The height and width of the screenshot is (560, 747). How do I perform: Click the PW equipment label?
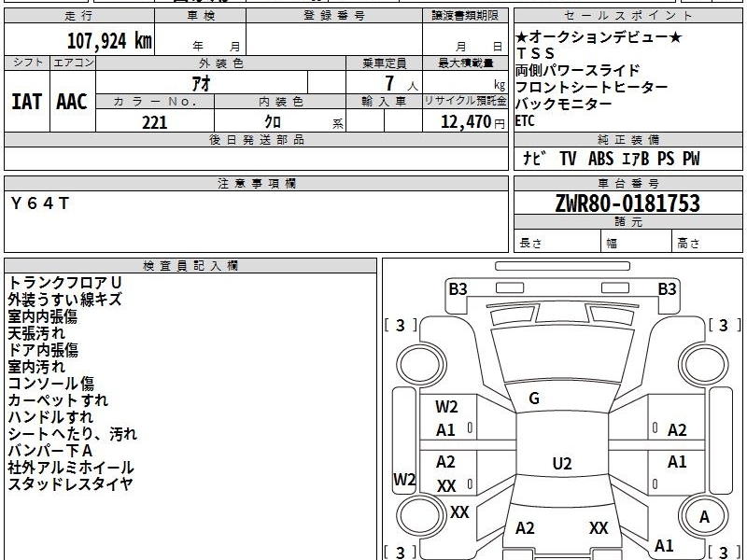(x=691, y=158)
